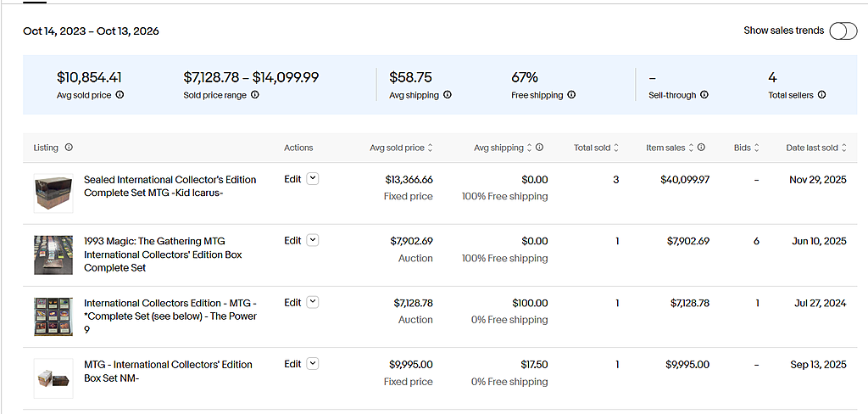Toggle the Show sales trends switch
This screenshot has height=414, width=868.
pyautogui.click(x=843, y=31)
